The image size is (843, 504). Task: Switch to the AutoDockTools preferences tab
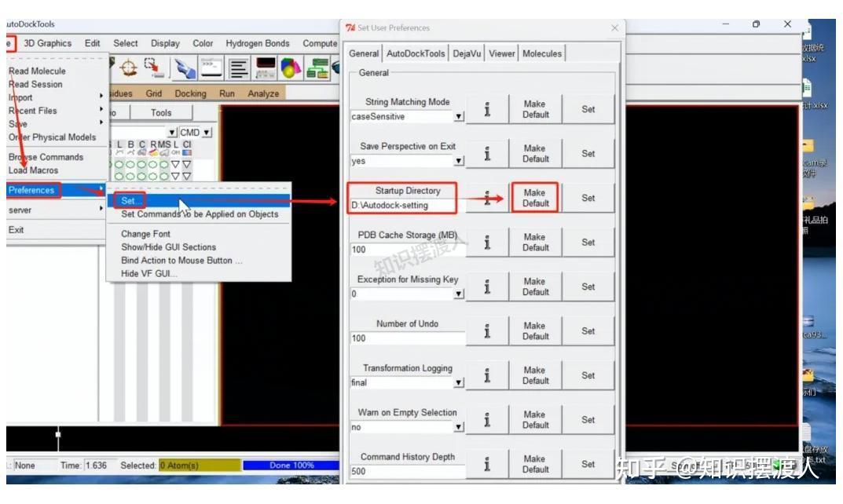(416, 53)
